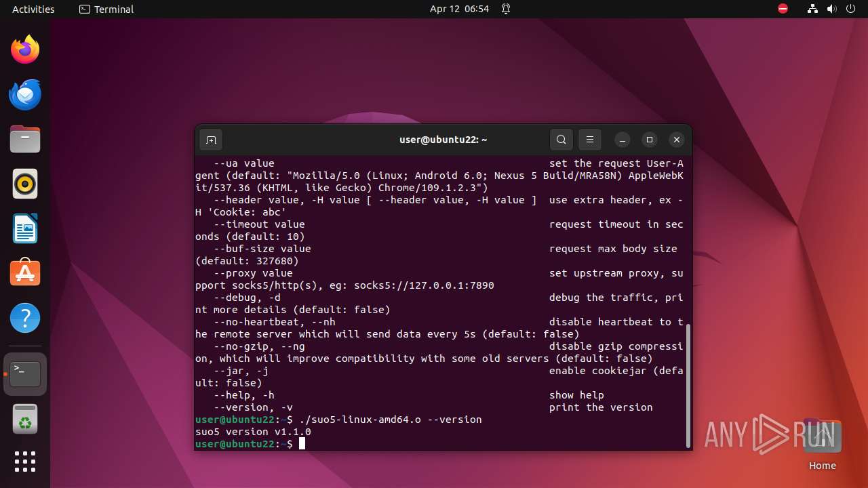This screenshot has height=488, width=868.
Task: Click the '--help, -h' option text
Action: [x=243, y=395]
